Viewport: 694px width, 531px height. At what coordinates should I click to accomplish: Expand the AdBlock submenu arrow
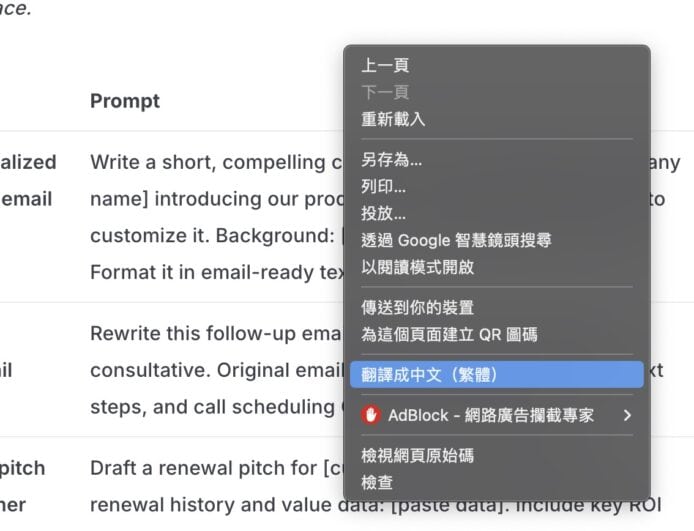[627, 415]
